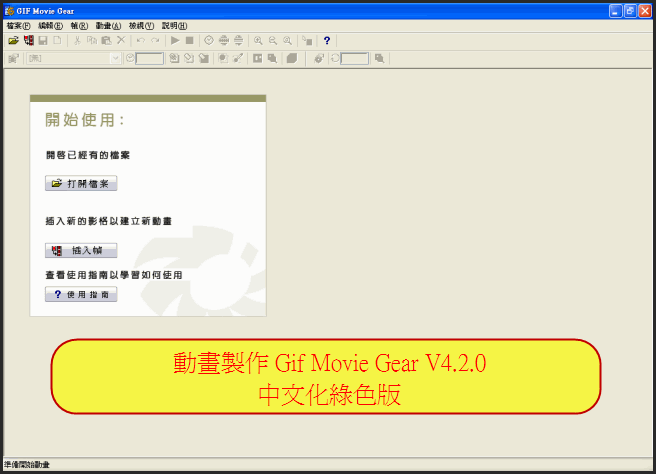Click the blue question mark help icon
The height and width of the screenshot is (474, 656).
(x=327, y=40)
